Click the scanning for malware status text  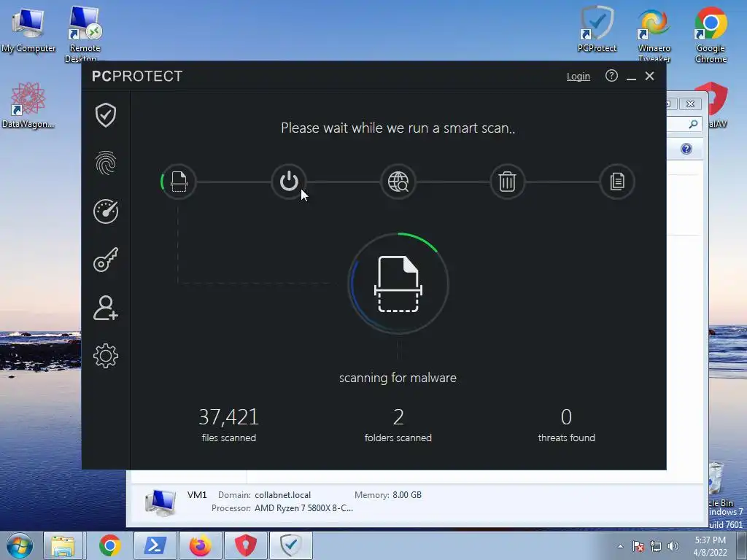point(398,378)
